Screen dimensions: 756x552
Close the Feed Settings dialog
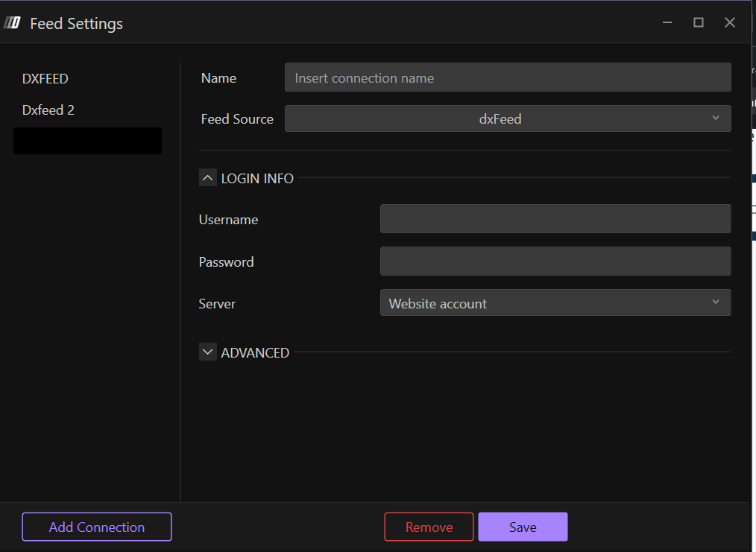[x=730, y=23]
